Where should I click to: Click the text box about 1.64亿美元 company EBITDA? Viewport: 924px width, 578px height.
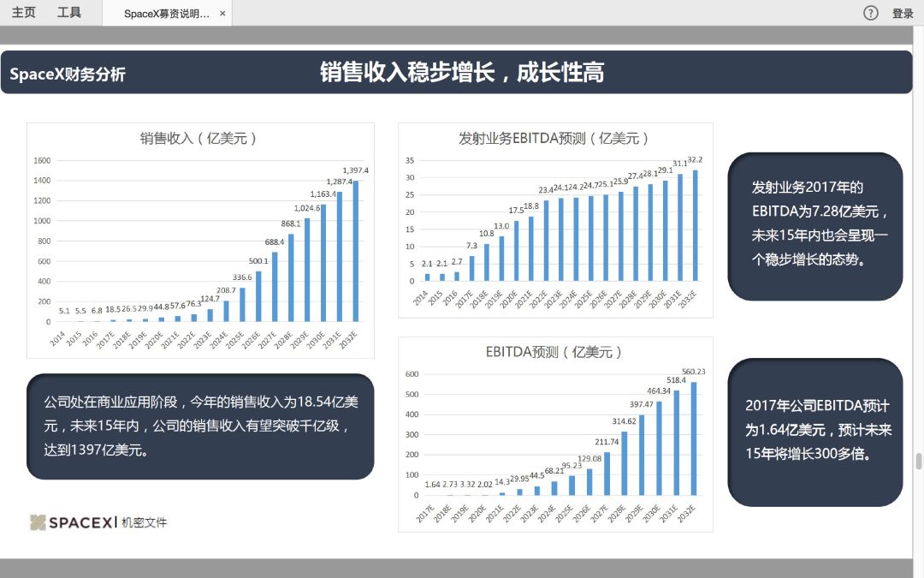tap(815, 432)
